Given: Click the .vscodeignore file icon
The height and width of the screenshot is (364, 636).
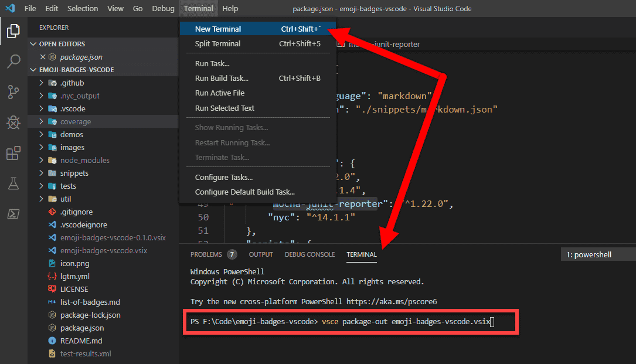Looking at the screenshot, I should pyautogui.click(x=52, y=225).
